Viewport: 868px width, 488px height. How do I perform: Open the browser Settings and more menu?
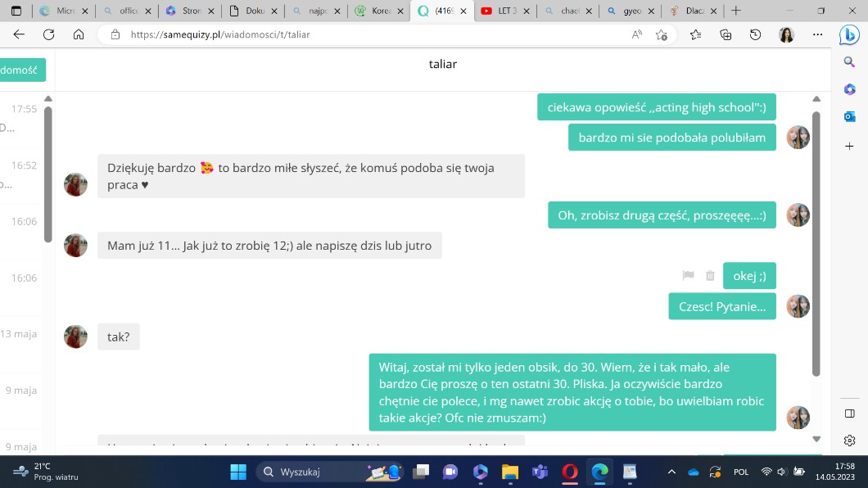(x=817, y=34)
